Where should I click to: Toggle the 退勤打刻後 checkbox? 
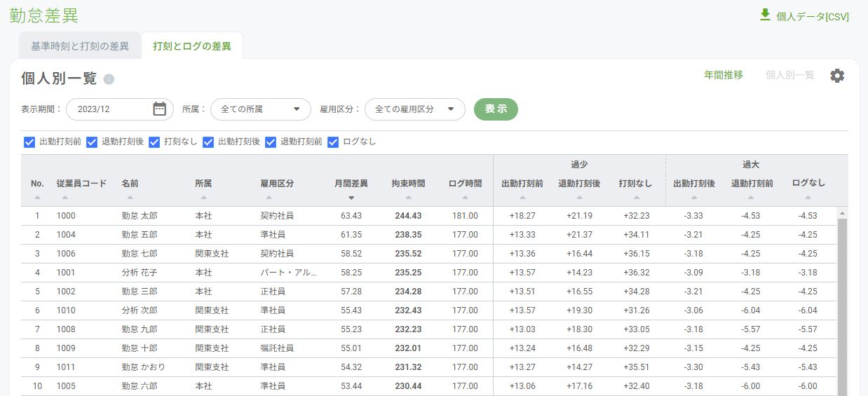coord(92,142)
